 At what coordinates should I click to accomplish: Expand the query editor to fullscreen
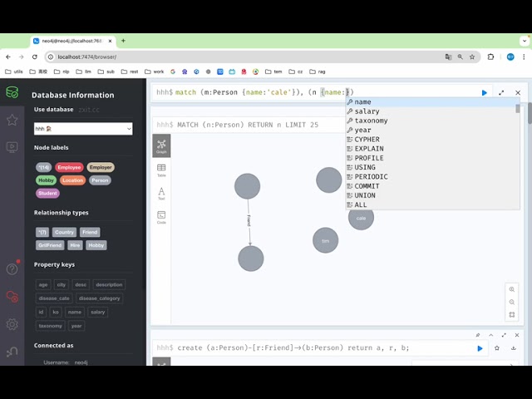501,93
